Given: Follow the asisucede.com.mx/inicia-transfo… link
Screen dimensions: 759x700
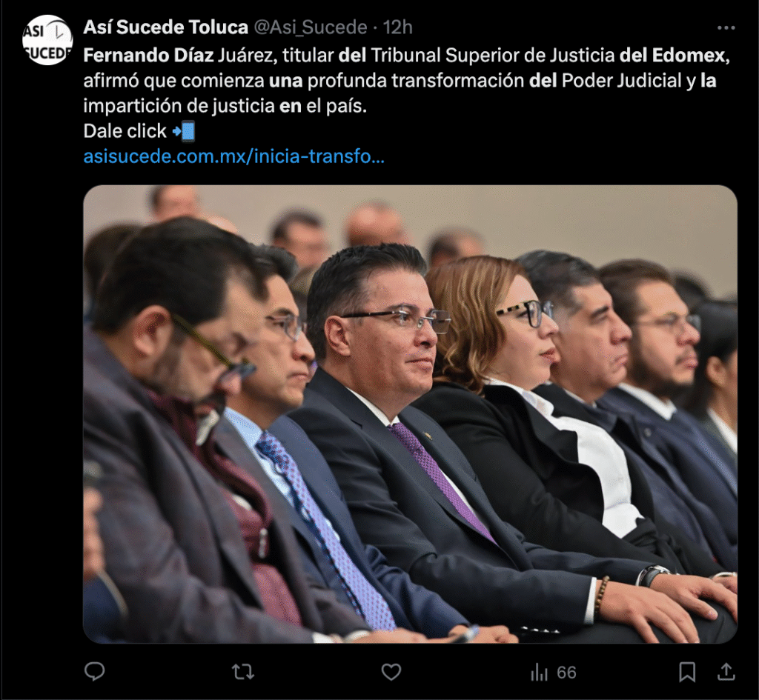Looking at the screenshot, I should pyautogui.click(x=233, y=156).
